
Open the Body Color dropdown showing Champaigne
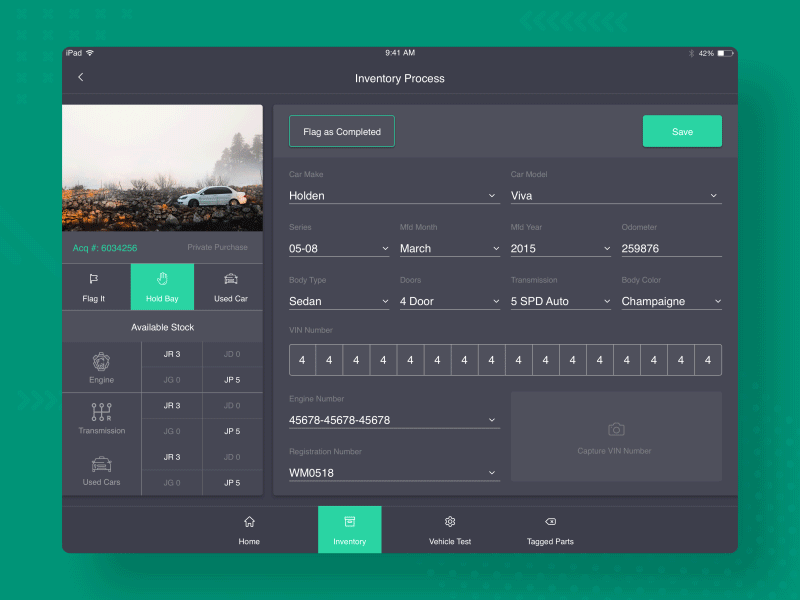pyautogui.click(x=670, y=301)
